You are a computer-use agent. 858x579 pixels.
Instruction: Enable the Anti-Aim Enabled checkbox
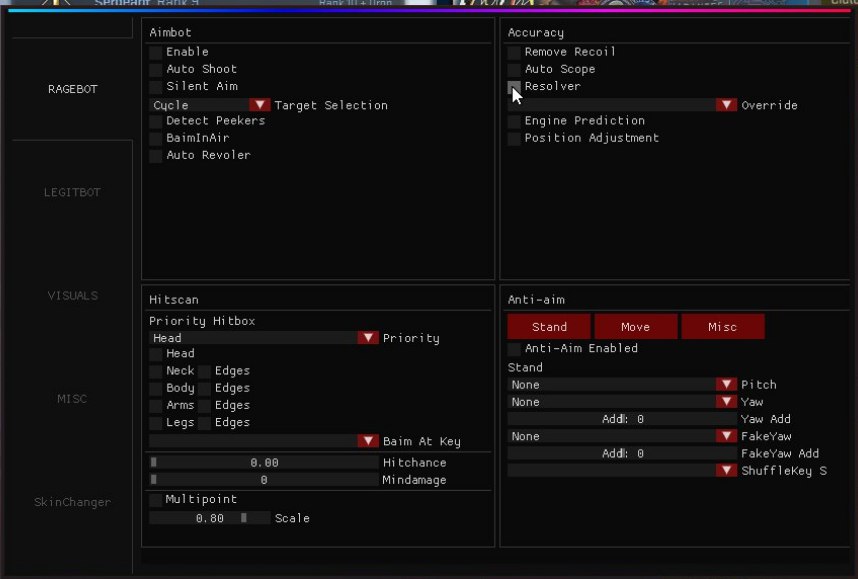coord(514,349)
